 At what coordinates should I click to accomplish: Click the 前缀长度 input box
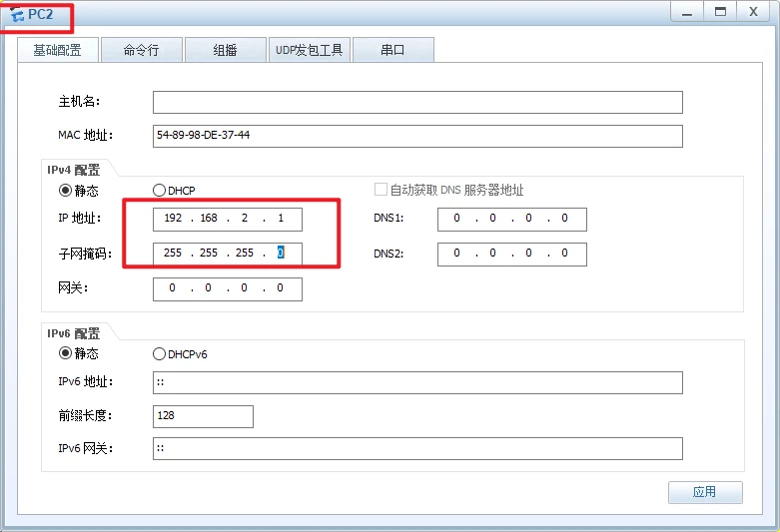pyautogui.click(x=203, y=416)
